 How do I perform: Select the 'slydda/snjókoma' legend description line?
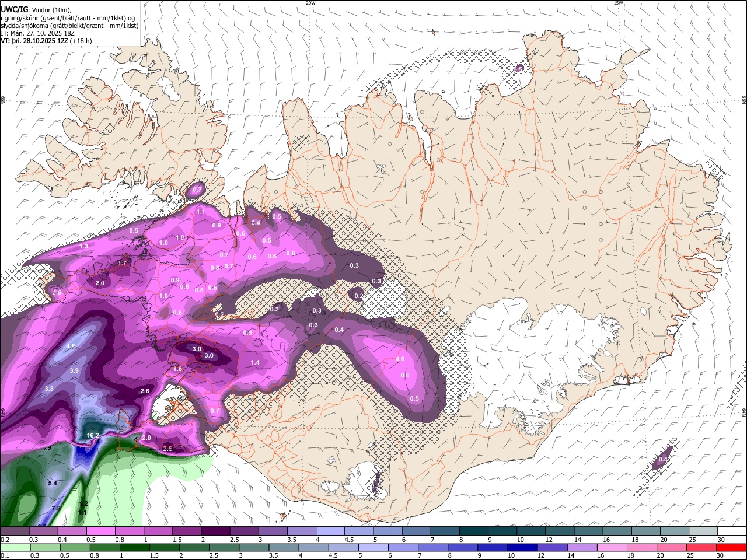tap(69, 26)
